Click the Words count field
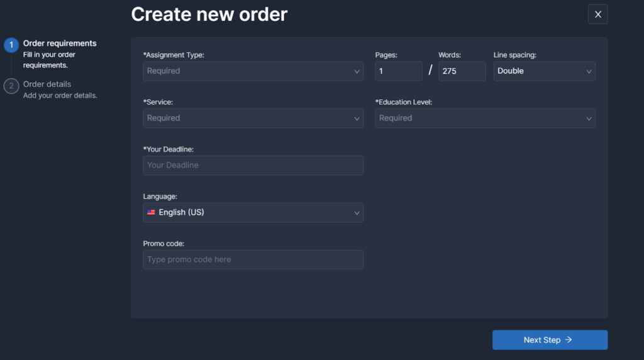Image resolution: width=644 pixels, height=360 pixels. click(x=462, y=71)
